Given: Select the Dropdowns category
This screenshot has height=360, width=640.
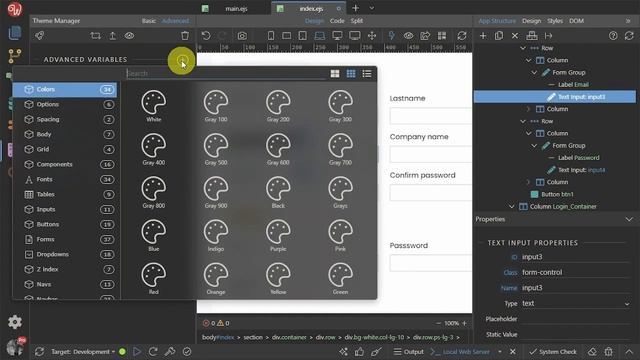Looking at the screenshot, I should tap(65, 254).
